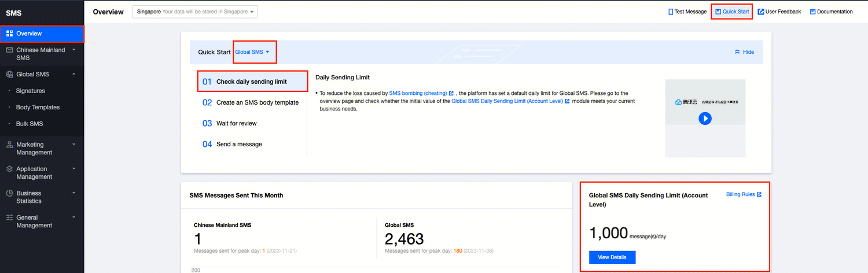This screenshot has height=273, width=868.
Task: Click the double chevron Hide icon
Action: 737,52
